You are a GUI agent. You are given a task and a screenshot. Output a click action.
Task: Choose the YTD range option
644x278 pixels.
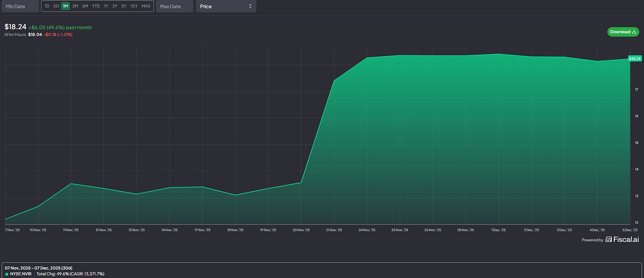[x=96, y=6]
